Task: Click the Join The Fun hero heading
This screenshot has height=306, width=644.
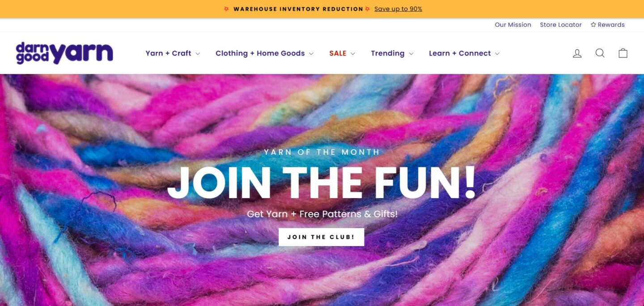Action: pos(322,183)
